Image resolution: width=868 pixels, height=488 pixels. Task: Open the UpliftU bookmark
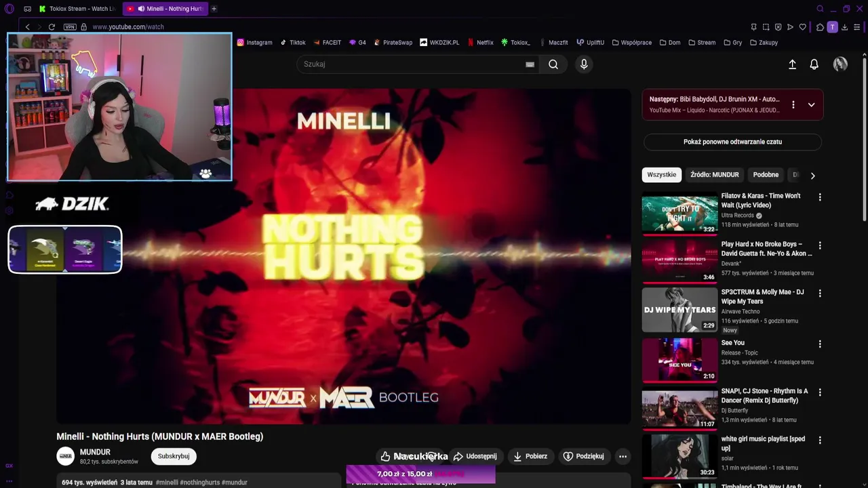(591, 42)
